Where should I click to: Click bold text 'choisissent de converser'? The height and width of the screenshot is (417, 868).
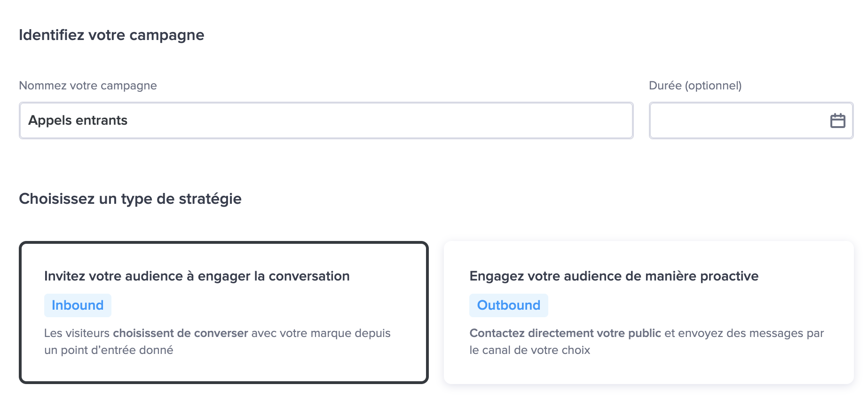tap(180, 333)
